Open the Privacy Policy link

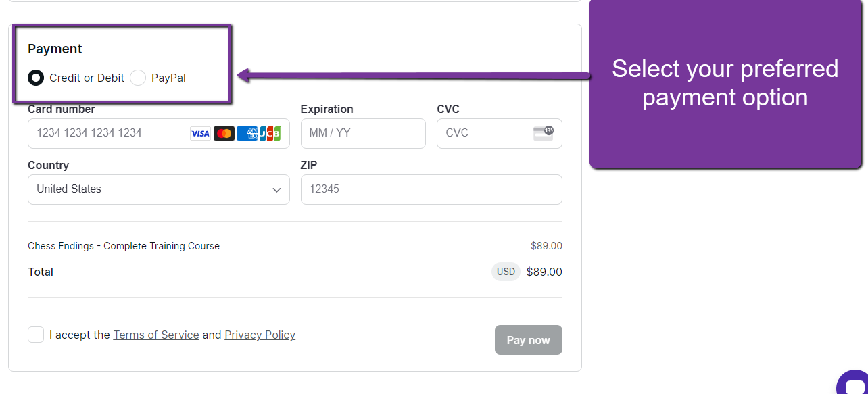pyautogui.click(x=260, y=335)
